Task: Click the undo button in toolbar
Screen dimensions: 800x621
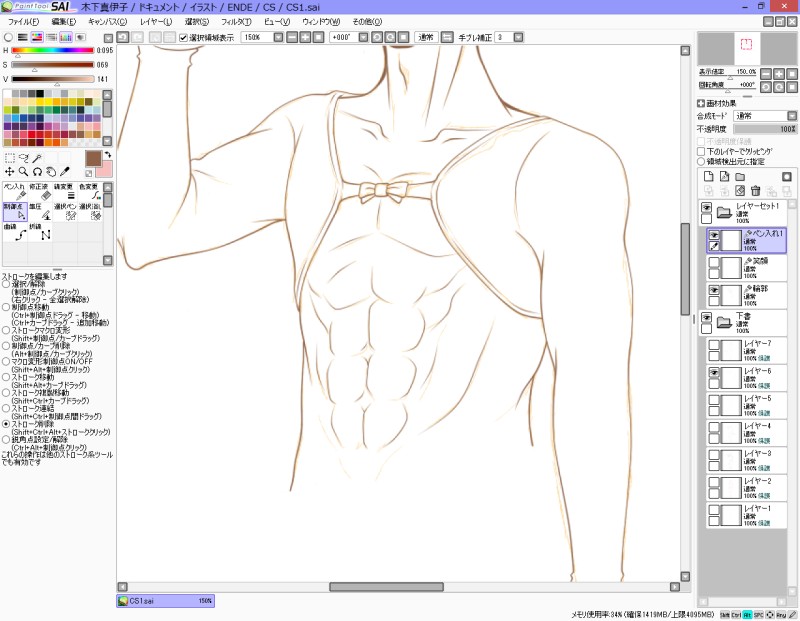Action: point(123,37)
